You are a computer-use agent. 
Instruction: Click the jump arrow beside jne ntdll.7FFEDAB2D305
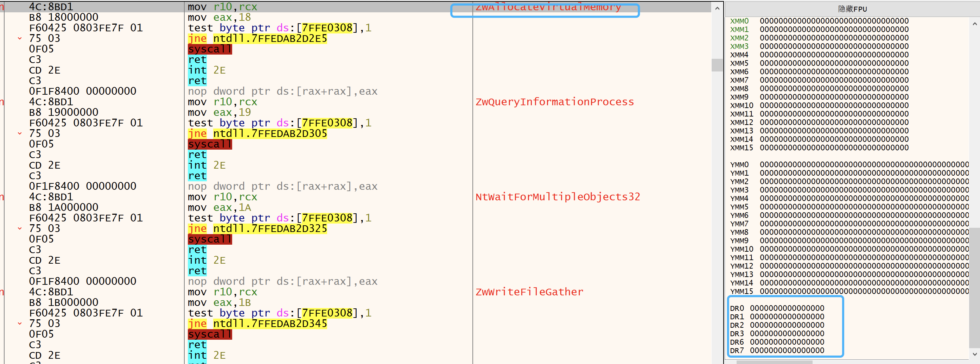coord(20,134)
